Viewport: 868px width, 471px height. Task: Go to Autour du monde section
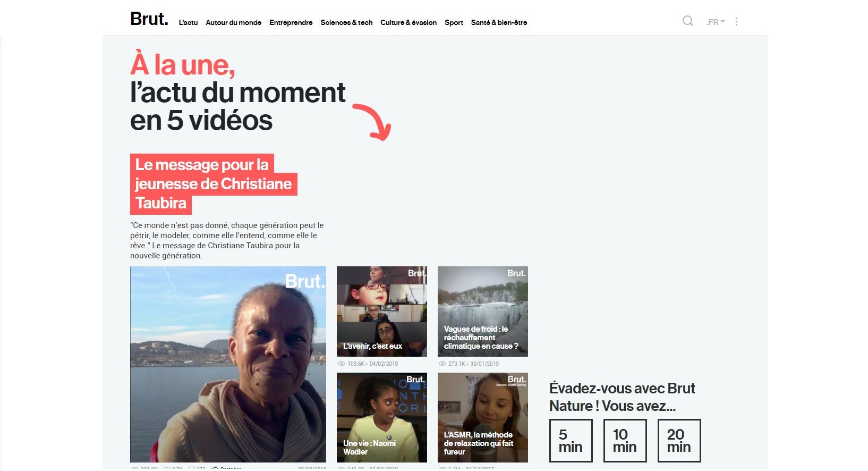pyautogui.click(x=233, y=22)
